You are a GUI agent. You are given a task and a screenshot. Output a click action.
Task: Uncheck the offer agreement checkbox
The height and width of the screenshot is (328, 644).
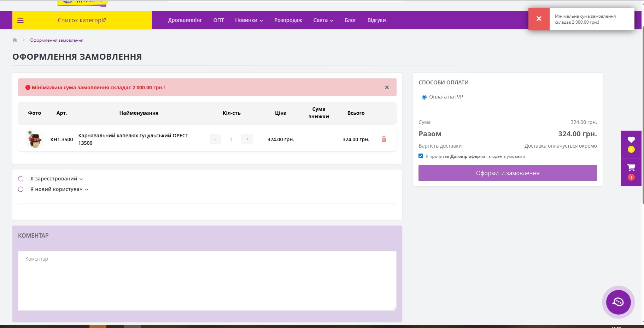pyautogui.click(x=421, y=156)
